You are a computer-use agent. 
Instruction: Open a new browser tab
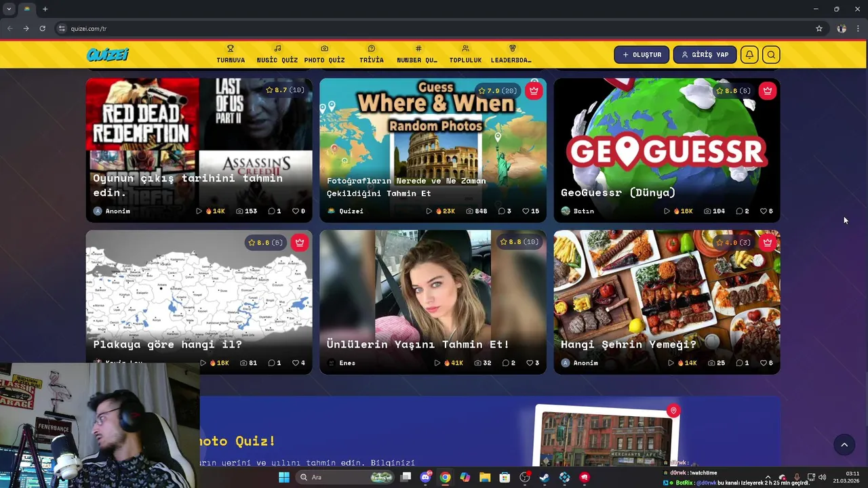coord(45,9)
